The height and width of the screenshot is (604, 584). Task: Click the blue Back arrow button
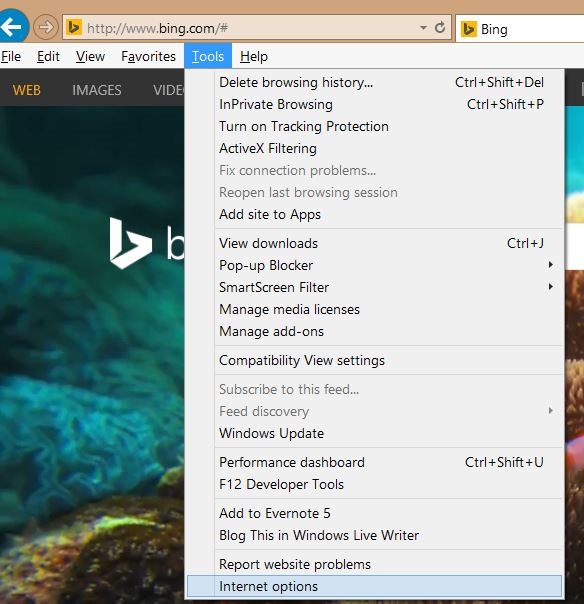[13, 27]
